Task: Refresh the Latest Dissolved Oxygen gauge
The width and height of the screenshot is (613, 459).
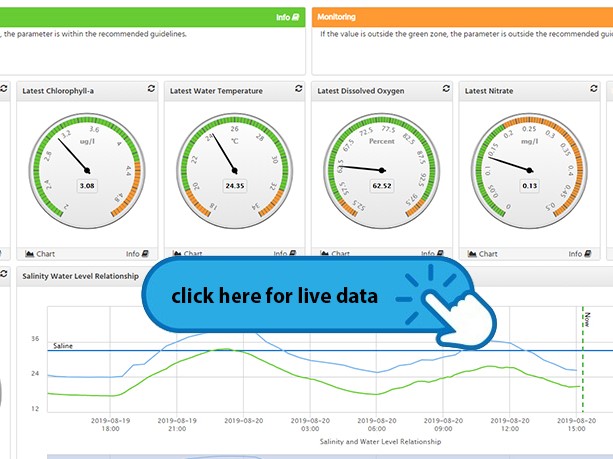Action: pos(446,89)
